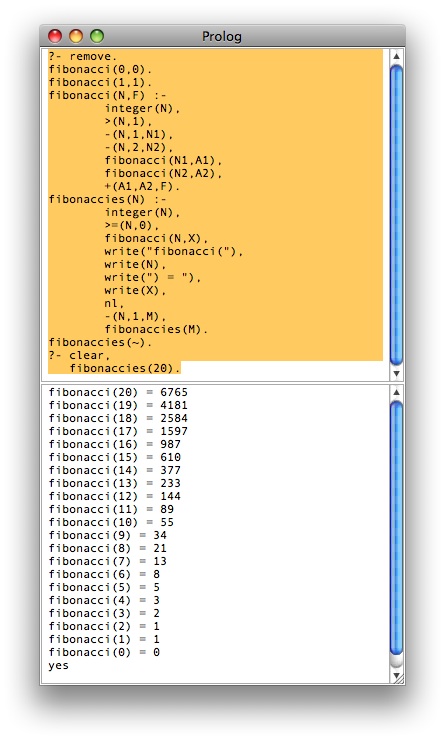Click the output pane scroll down arrow

(x=396, y=676)
